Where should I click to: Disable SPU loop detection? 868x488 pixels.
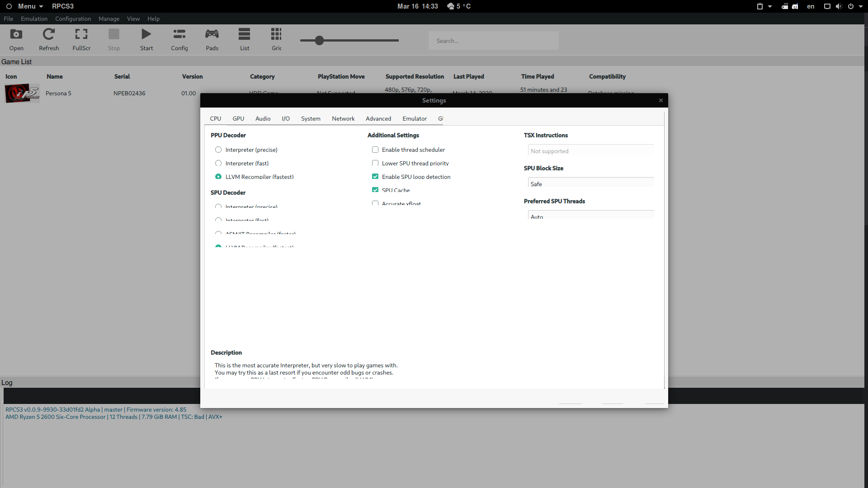(x=375, y=176)
